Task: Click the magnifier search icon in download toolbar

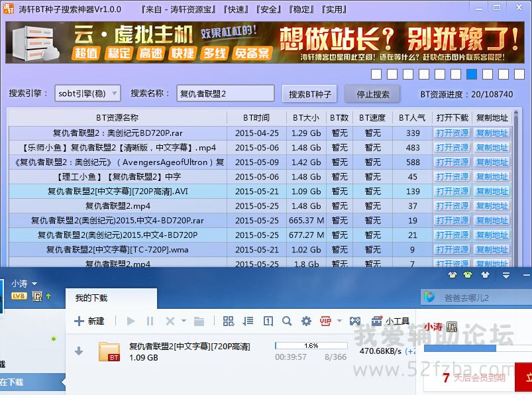Action: [287, 321]
